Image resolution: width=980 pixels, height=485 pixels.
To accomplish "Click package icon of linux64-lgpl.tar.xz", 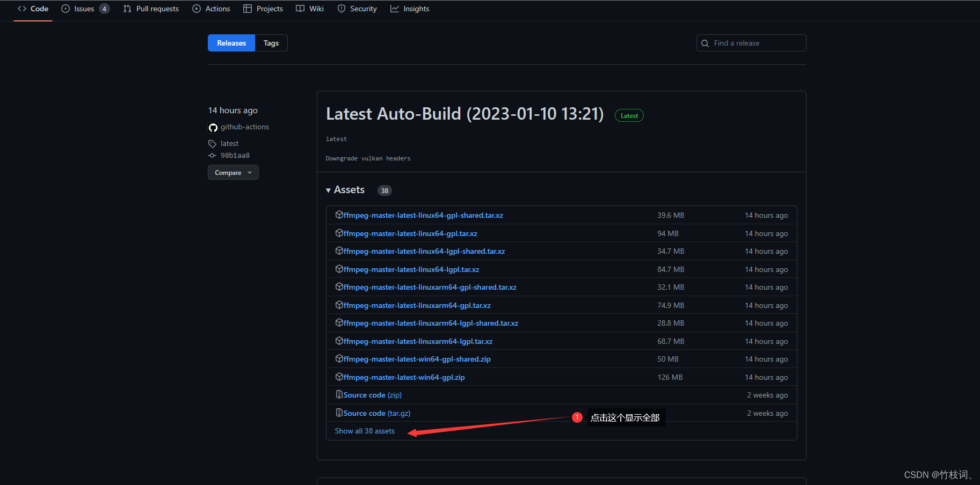I will click(x=339, y=269).
